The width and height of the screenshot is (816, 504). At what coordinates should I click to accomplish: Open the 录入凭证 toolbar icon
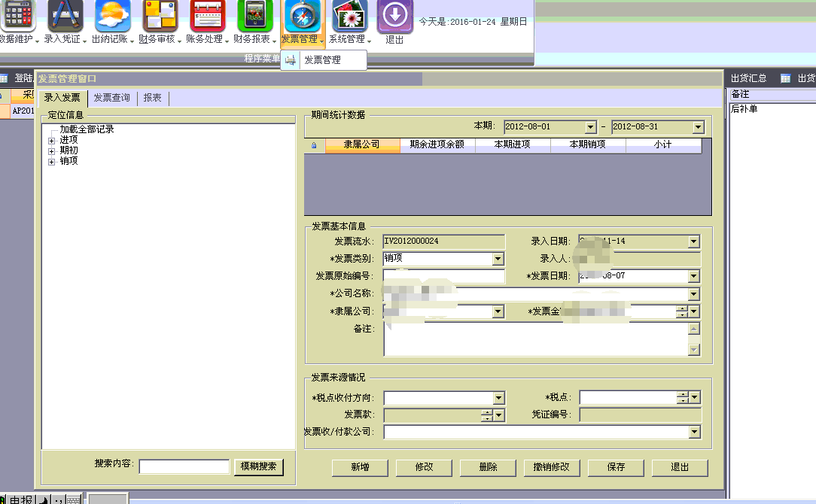coord(65,16)
